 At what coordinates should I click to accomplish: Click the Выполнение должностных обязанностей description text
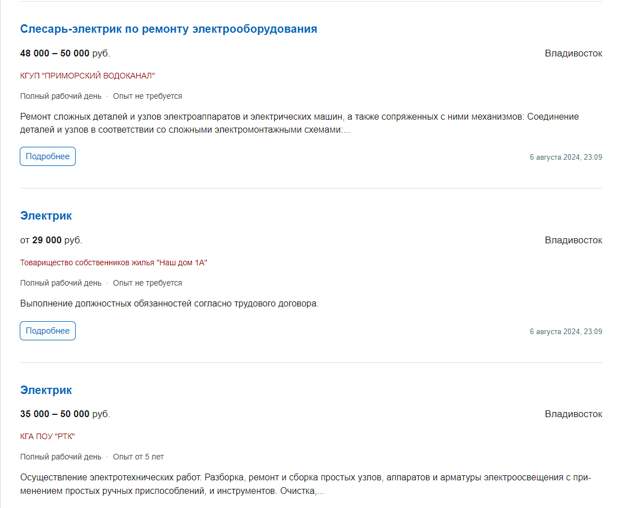[169, 303]
